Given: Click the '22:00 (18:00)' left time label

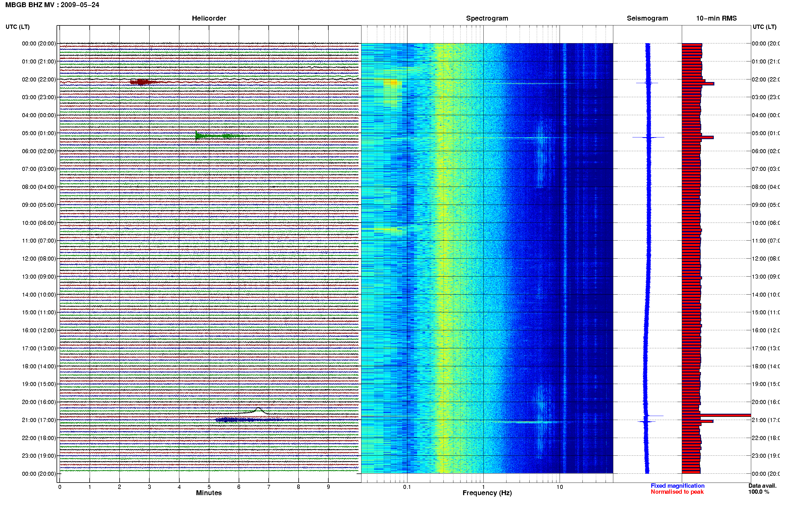Looking at the screenshot, I should coord(39,438).
